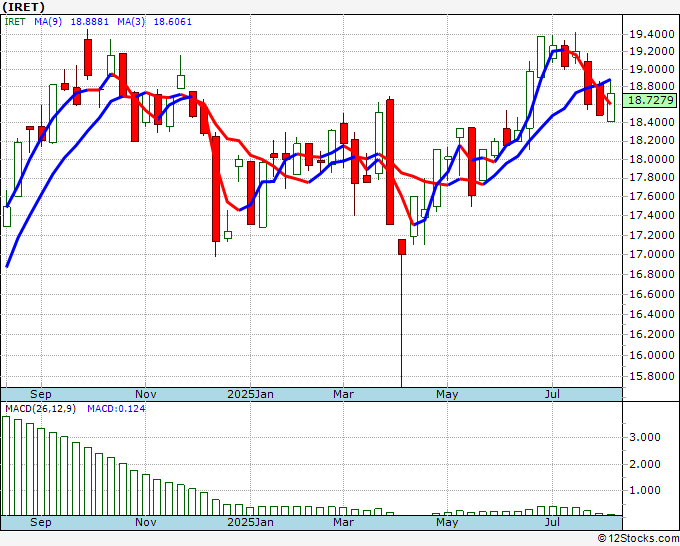Open the 12Stocks.com copyright link

(638, 538)
